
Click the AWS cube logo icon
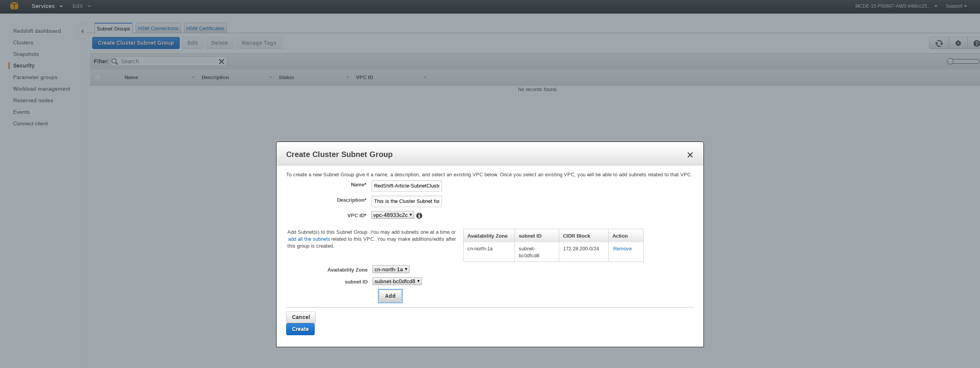tap(14, 6)
